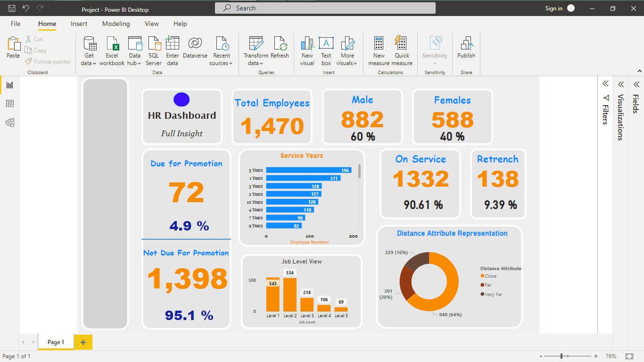Switch to the Modeling ribbon tab
This screenshot has height=362, width=644.
tap(116, 24)
